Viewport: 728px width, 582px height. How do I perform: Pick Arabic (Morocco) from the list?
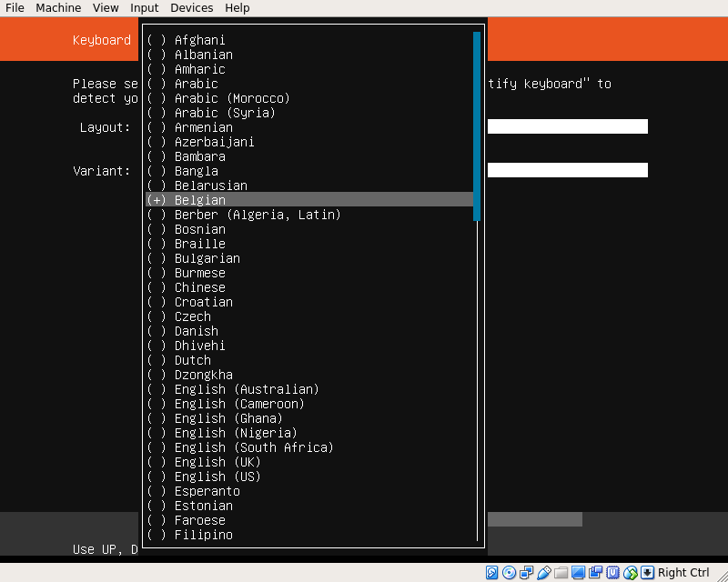[x=231, y=98]
